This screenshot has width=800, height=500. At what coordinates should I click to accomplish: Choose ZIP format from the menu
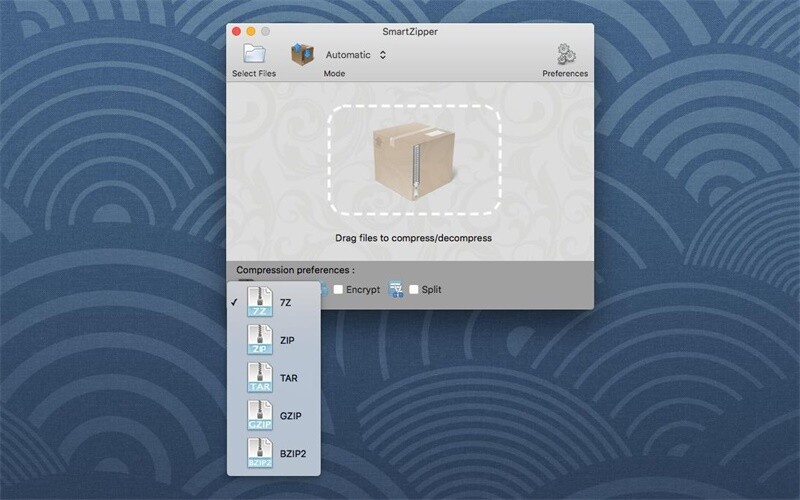point(274,340)
